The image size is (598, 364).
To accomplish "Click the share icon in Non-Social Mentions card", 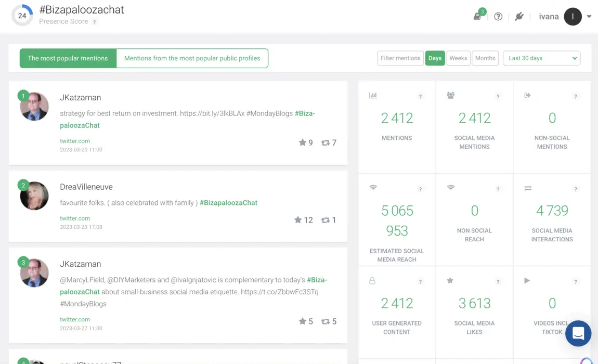I will coord(527,95).
